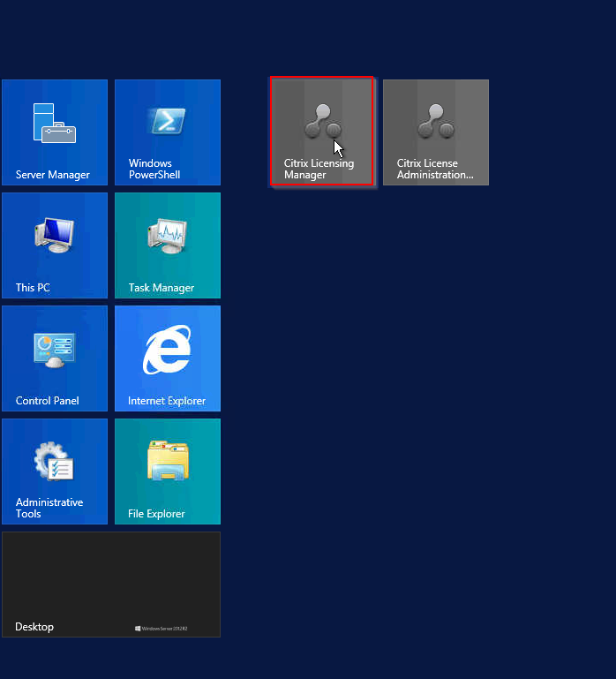Switch to the Desktop tile
Screen dimensions: 616x679
(x=111, y=585)
